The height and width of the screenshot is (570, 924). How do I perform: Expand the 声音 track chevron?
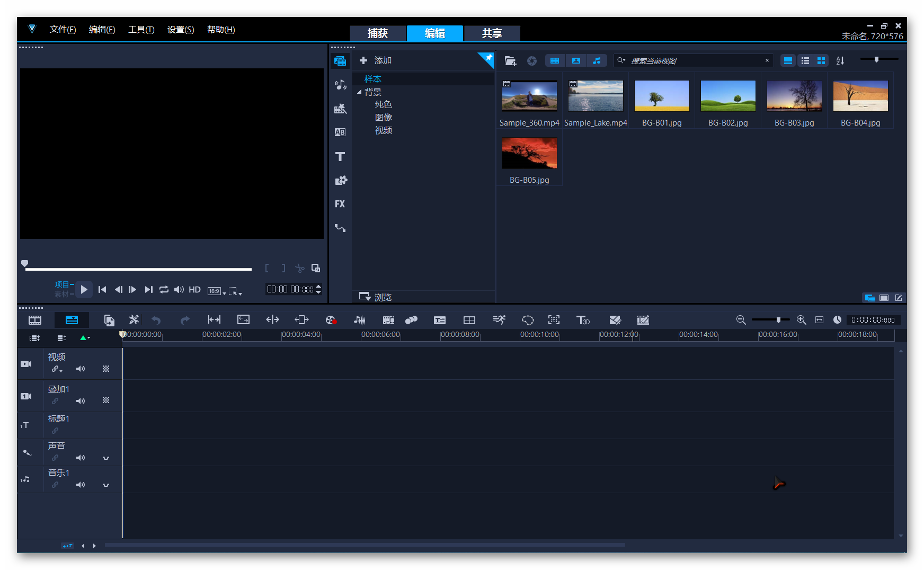pyautogui.click(x=106, y=458)
